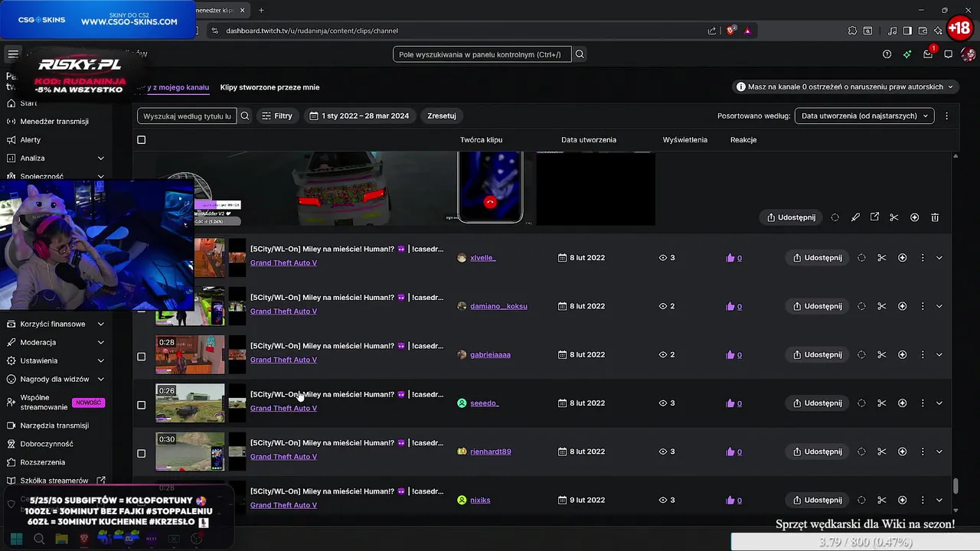Open the 0:26 clip thumbnail in the seeedo_ row
The height and width of the screenshot is (551, 980).
[x=190, y=403]
